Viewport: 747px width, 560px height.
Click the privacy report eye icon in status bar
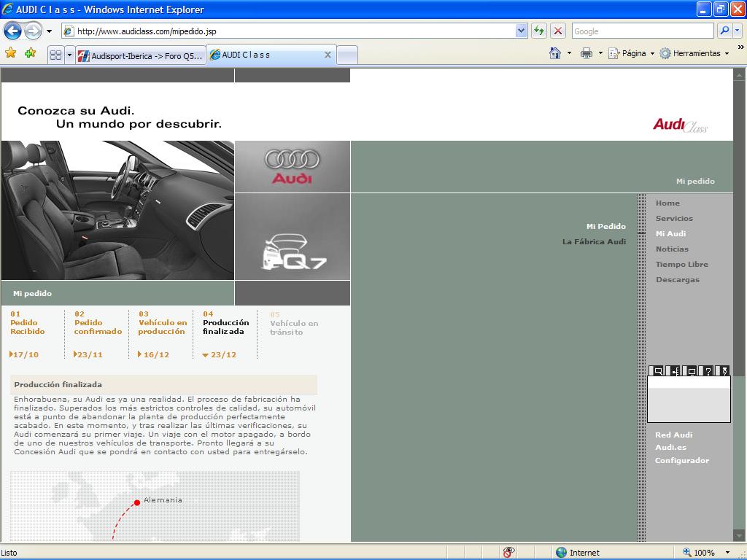(508, 553)
